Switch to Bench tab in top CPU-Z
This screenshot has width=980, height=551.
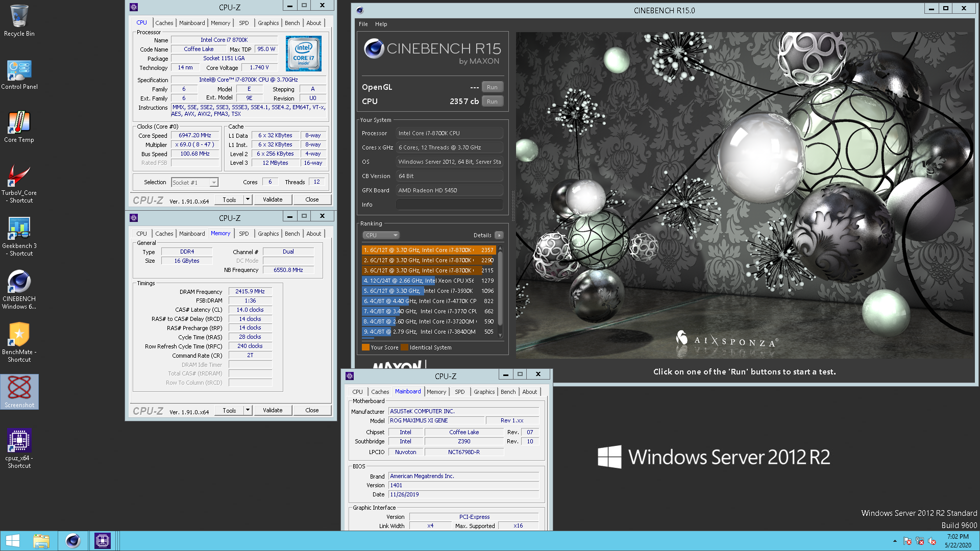tap(292, 23)
